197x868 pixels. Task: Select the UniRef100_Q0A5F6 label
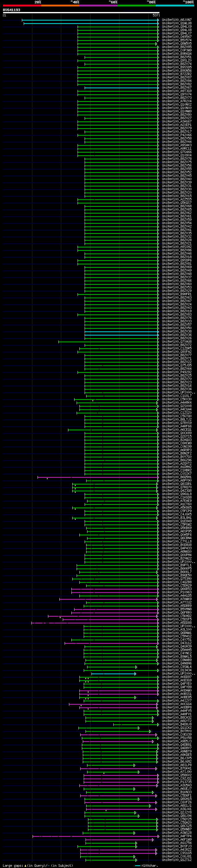coord(177,535)
